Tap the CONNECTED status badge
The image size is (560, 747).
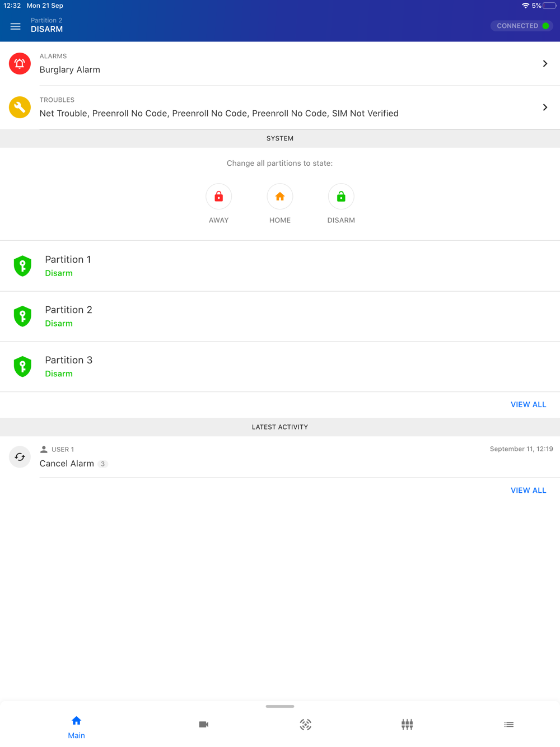coord(521,26)
